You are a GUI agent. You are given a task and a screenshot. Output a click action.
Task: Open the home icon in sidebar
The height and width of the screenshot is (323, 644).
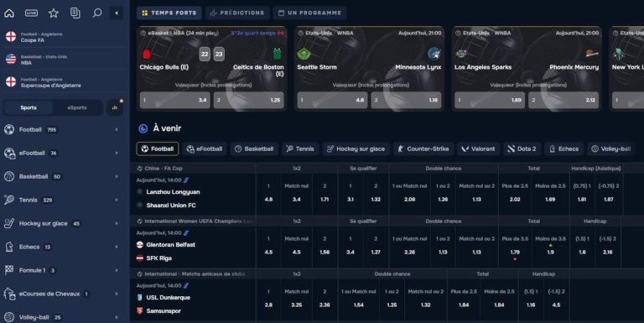(x=9, y=13)
